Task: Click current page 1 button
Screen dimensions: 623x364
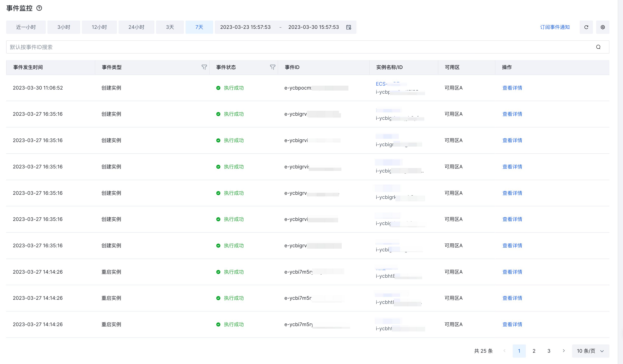Action: 519,351
